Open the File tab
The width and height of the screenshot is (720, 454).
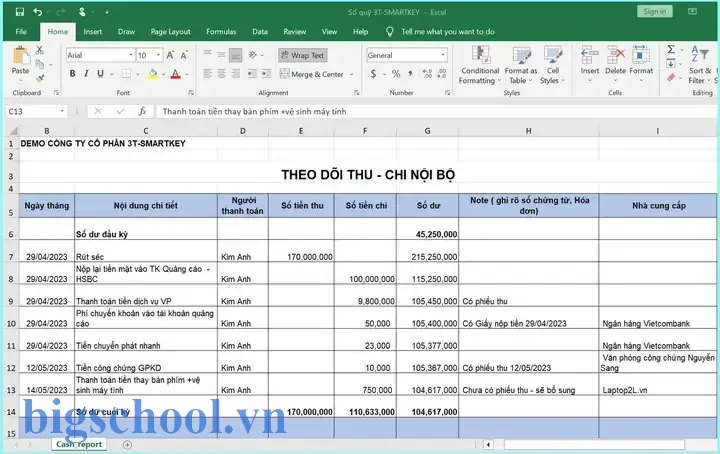pyautogui.click(x=21, y=32)
